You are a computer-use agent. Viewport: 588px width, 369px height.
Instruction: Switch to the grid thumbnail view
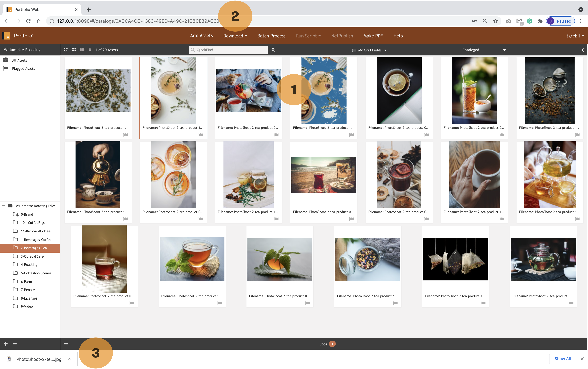click(74, 50)
